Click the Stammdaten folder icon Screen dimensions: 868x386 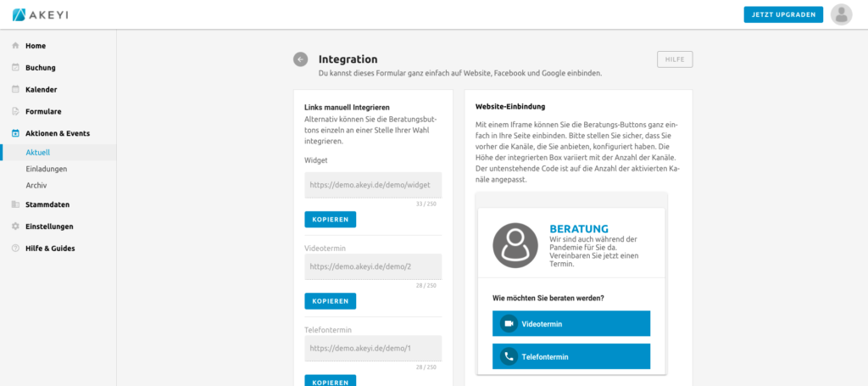pyautogui.click(x=15, y=204)
